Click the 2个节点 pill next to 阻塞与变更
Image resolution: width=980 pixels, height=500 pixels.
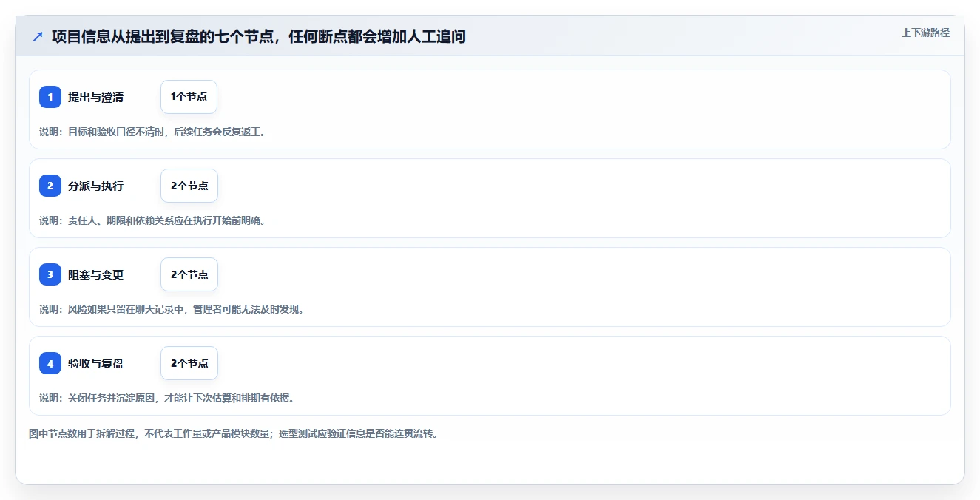(189, 274)
